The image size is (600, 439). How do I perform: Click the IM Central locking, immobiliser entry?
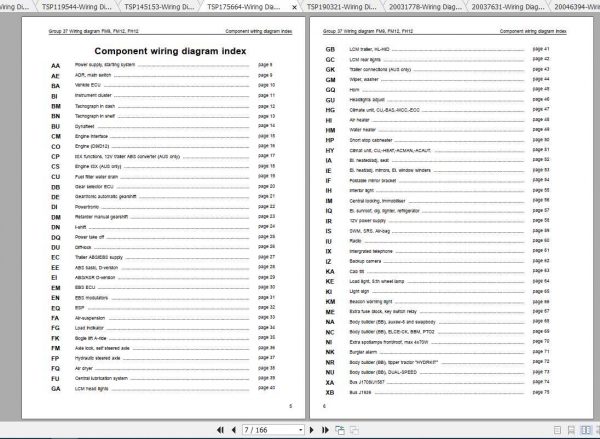[437, 201]
